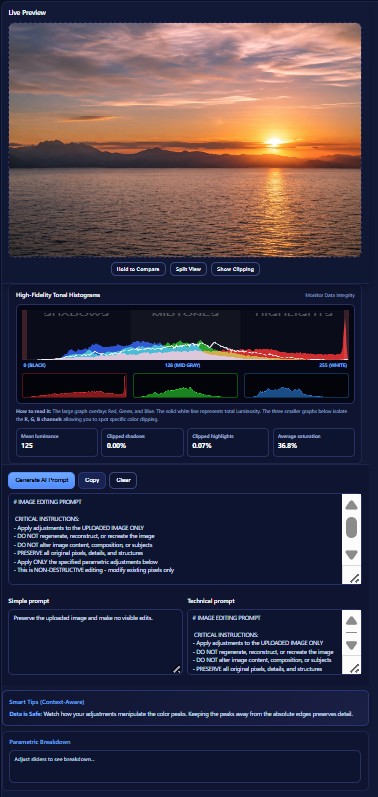Screen dimensions: 378x797
Task: Click the Average saturation 36.8% card
Action: [x=313, y=442]
